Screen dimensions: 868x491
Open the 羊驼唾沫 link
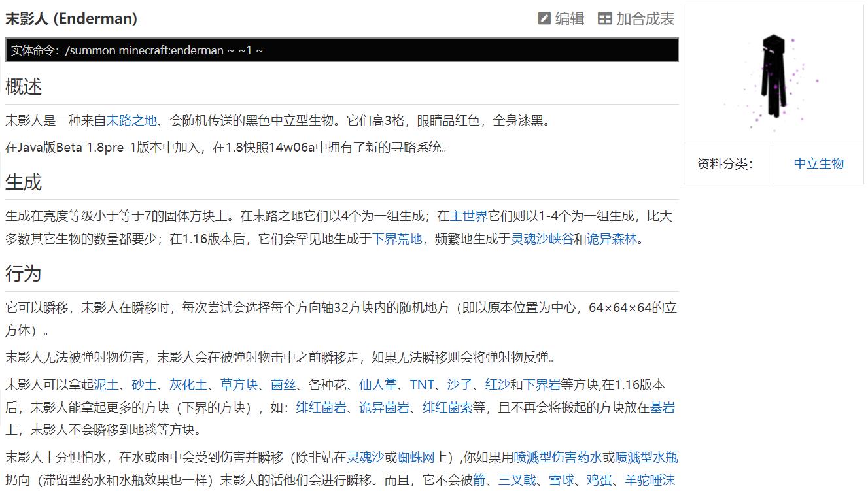[x=649, y=481]
